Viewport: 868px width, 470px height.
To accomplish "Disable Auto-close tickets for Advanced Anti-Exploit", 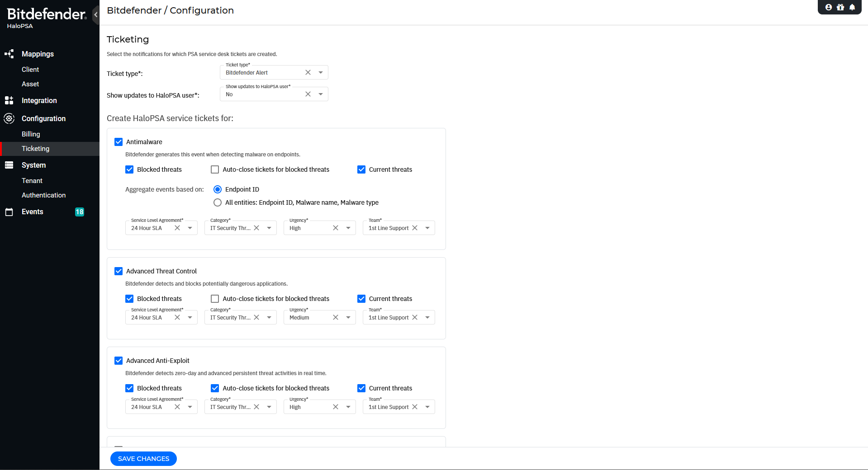I will [x=215, y=388].
